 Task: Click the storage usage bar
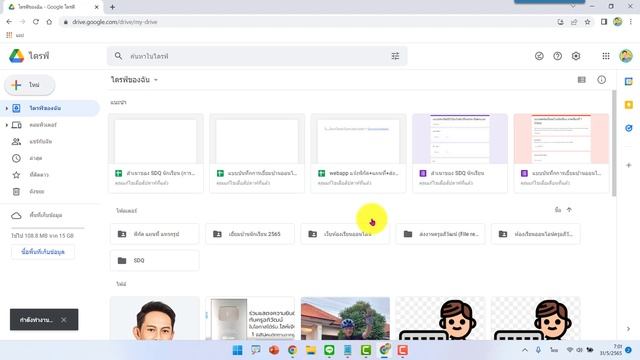click(48, 228)
